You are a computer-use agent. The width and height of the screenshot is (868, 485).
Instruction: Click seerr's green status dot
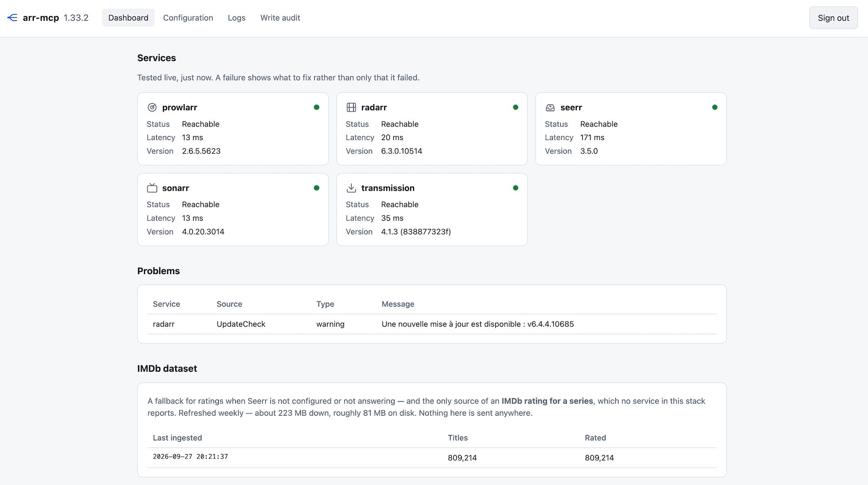pyautogui.click(x=715, y=107)
